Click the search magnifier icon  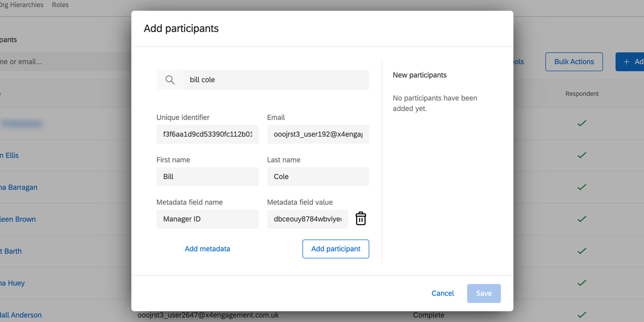click(x=170, y=80)
